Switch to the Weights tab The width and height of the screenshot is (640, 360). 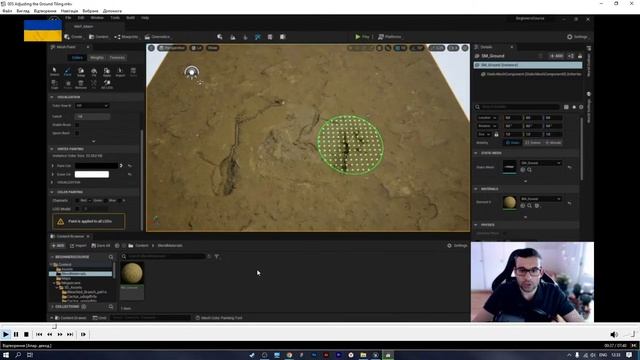(x=97, y=58)
